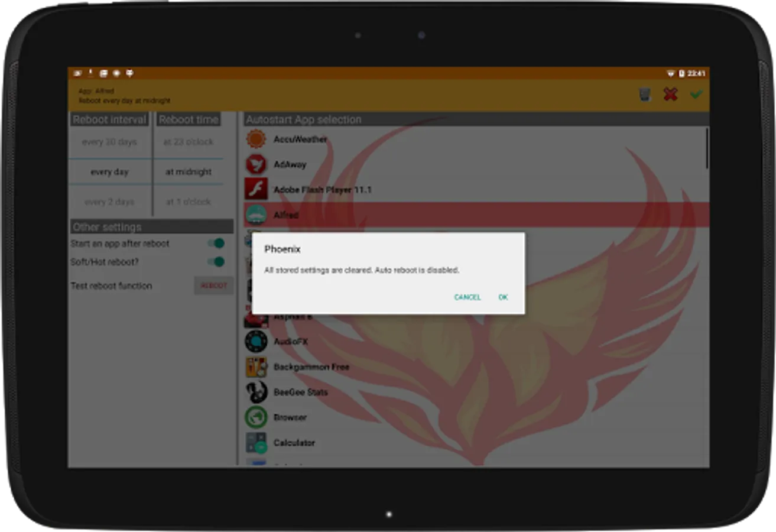
Task: Select the AdAway app icon
Action: point(256,164)
